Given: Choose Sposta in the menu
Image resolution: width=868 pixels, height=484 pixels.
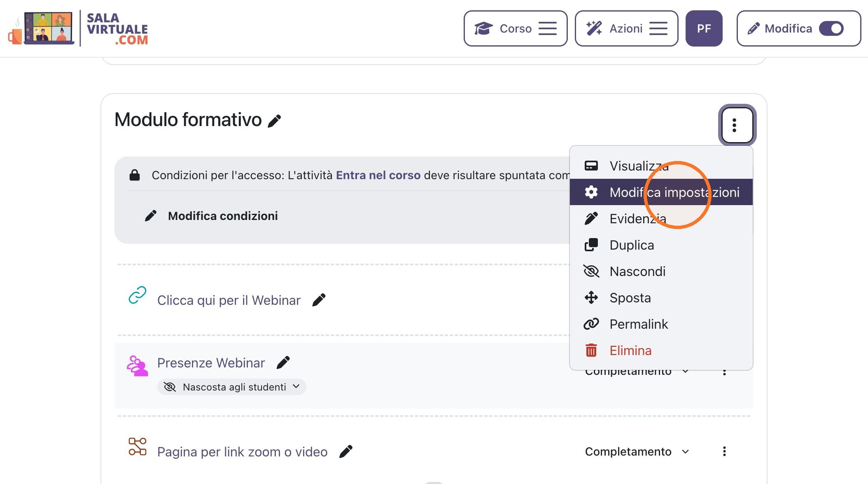Looking at the screenshot, I should [x=661, y=298].
